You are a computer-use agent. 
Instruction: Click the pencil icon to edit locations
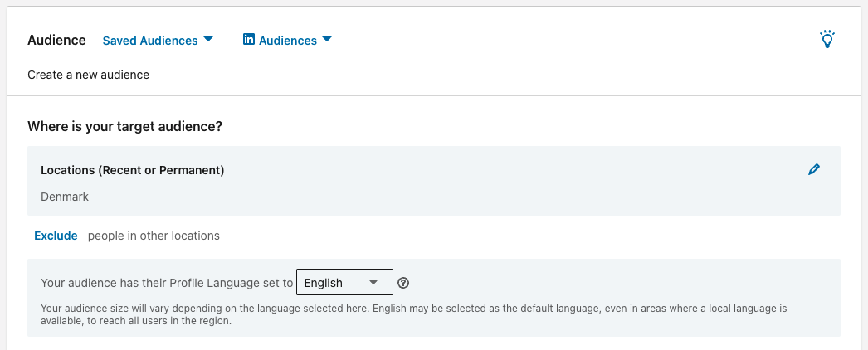coord(814,169)
